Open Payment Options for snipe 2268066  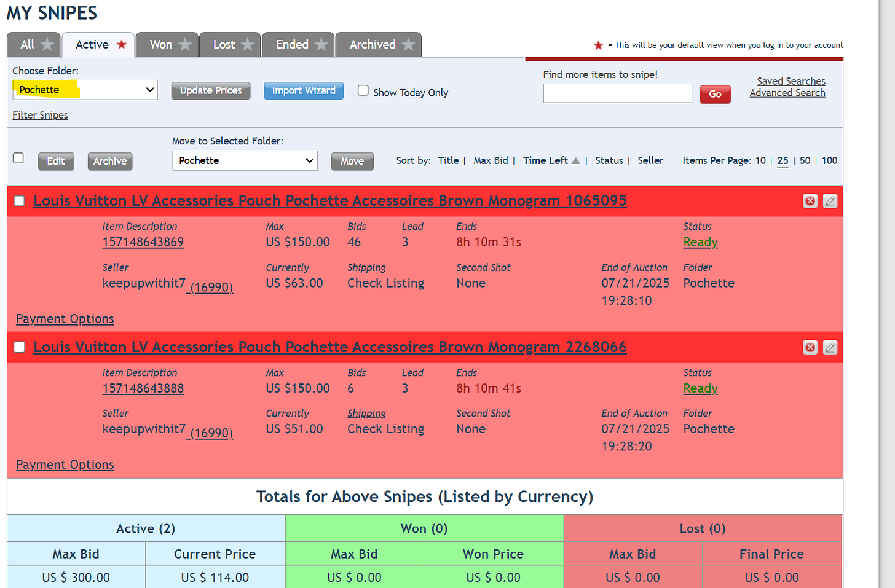click(x=65, y=465)
